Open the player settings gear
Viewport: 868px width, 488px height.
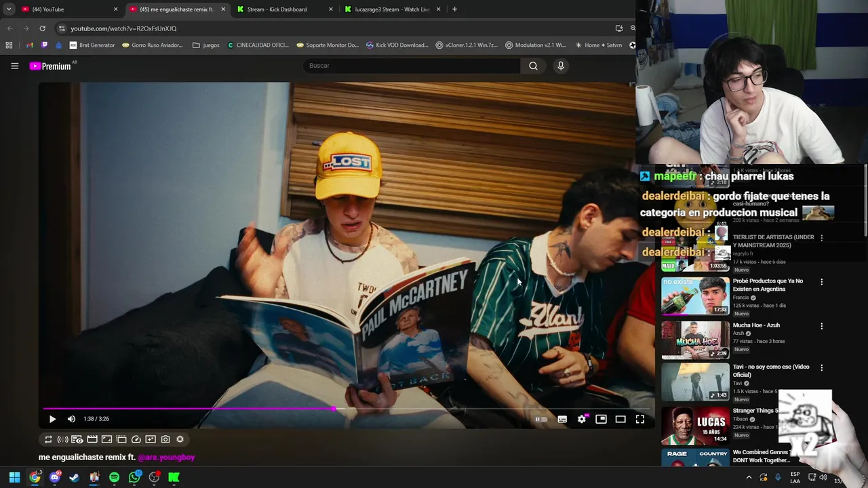tap(582, 420)
